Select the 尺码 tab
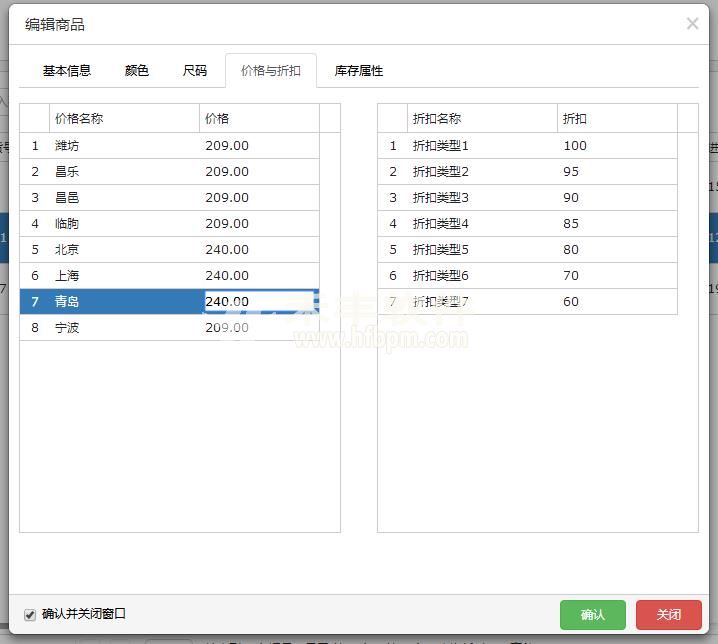Screen dimensions: 718x644 (x=195, y=71)
